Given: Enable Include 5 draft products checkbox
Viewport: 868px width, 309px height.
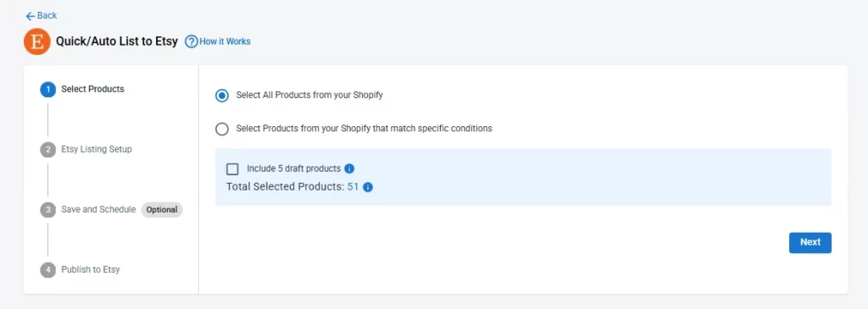Looking at the screenshot, I should (232, 169).
